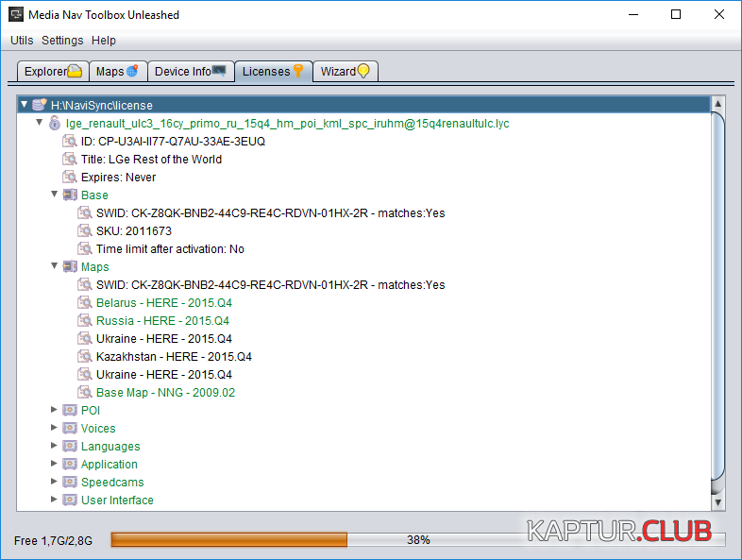Open the Help menu
Viewport: 742px width, 560px height.
pos(104,41)
